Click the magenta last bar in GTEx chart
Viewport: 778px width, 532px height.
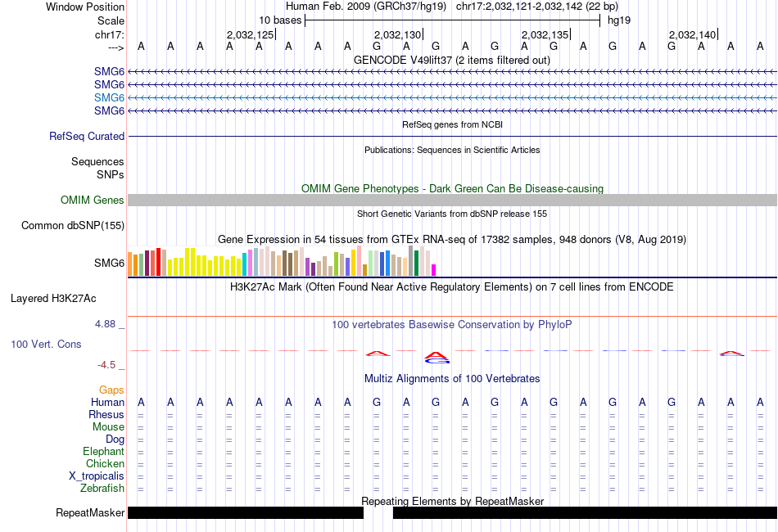tap(434, 270)
